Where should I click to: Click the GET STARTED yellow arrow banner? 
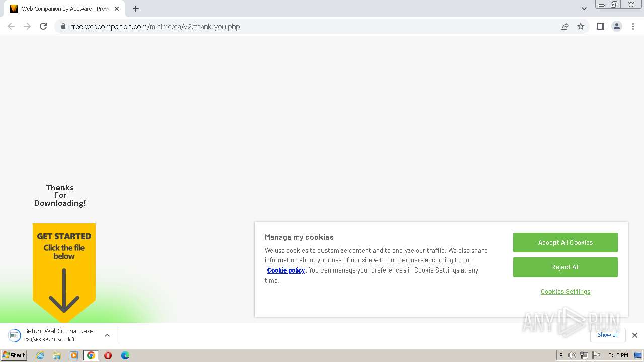[x=64, y=273]
